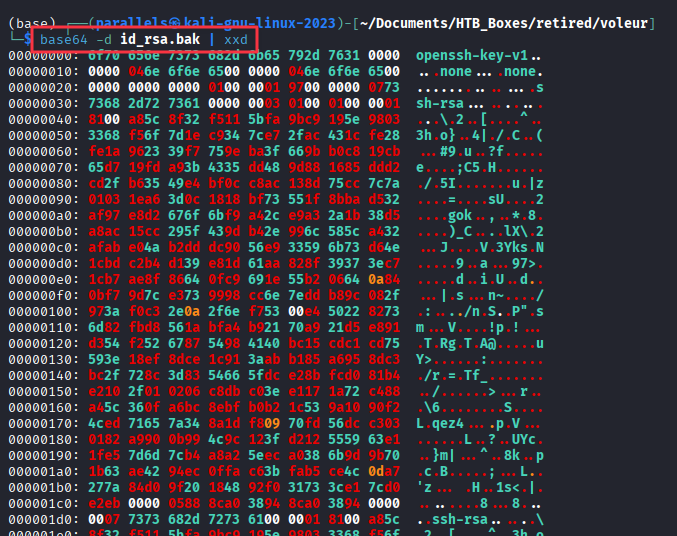The width and height of the screenshot is (677, 536).
Task: Select the ~/Documents/HTB_Boxes/retired/voleur path in prompt
Action: click(504, 23)
